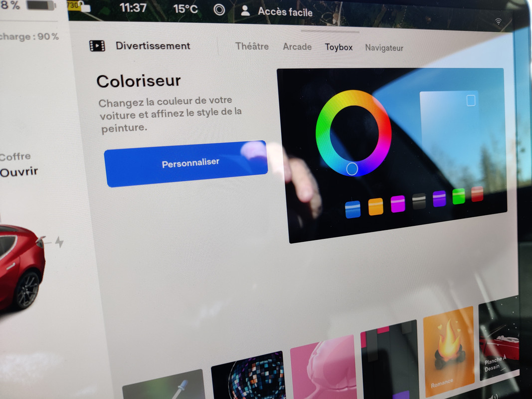Image resolution: width=532 pixels, height=399 pixels.
Task: Open the Navigateur tab
Action: click(x=384, y=48)
